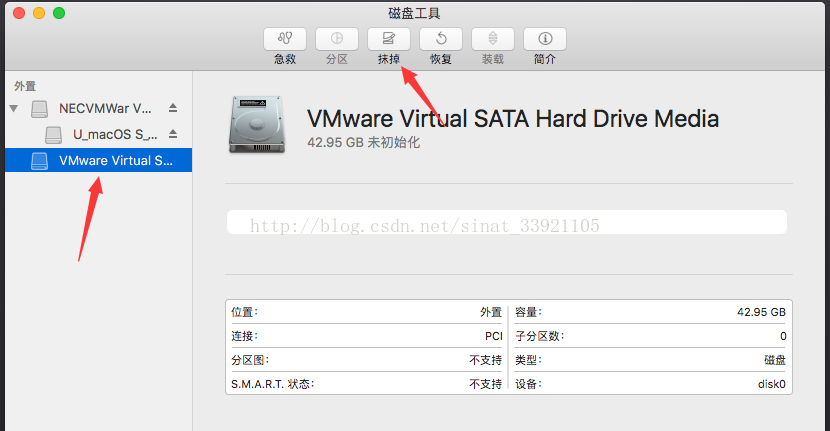Eject the NECVMWar V... disk
830x431 pixels.
coord(173,108)
